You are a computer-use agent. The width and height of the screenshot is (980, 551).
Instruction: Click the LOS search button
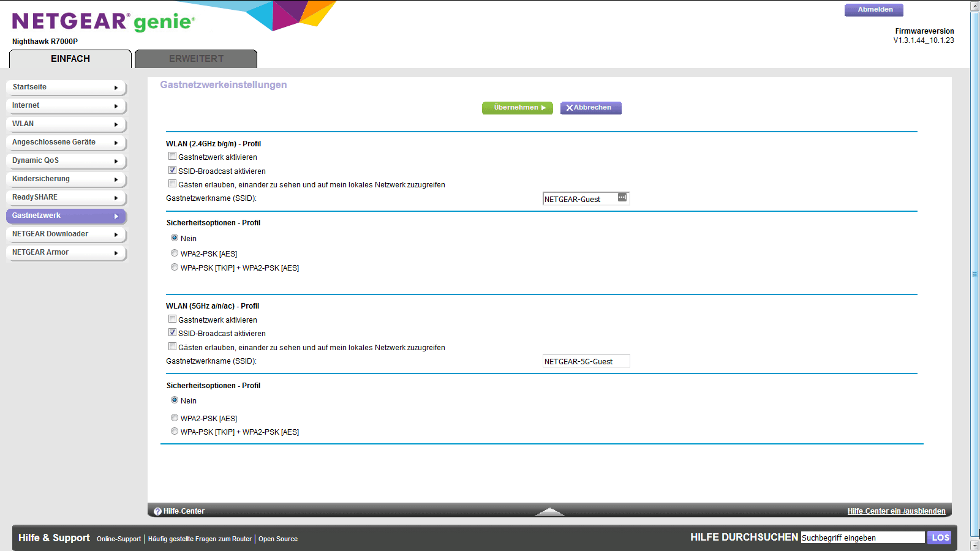(940, 538)
